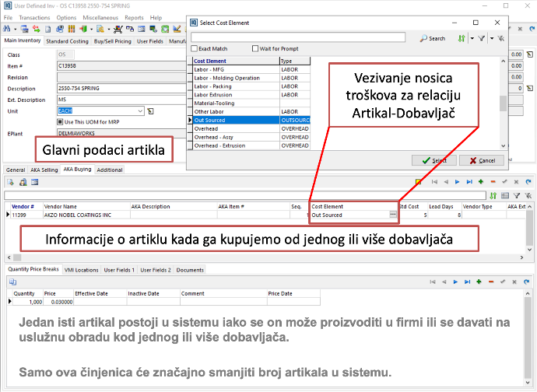Switch to the Standard Costing tab

tap(67, 40)
